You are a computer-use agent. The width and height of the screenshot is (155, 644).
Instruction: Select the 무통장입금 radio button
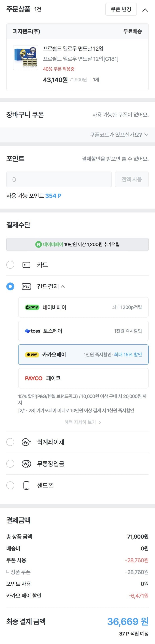pos(10,464)
